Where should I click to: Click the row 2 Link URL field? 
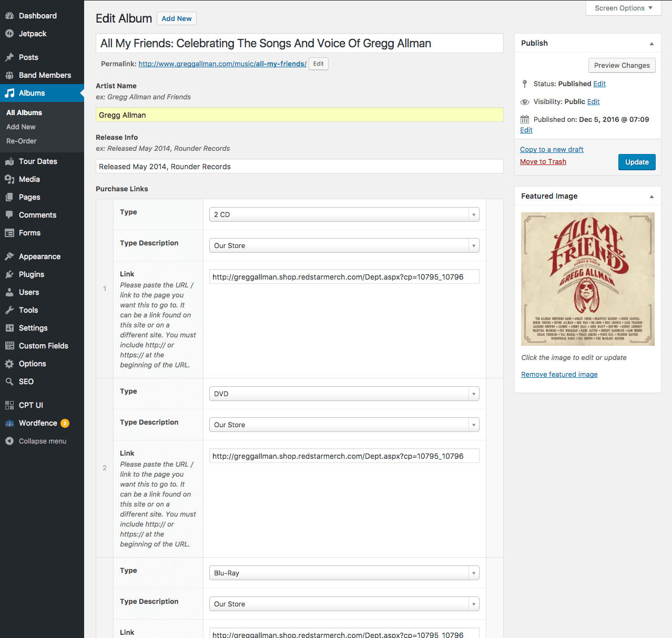click(x=344, y=456)
